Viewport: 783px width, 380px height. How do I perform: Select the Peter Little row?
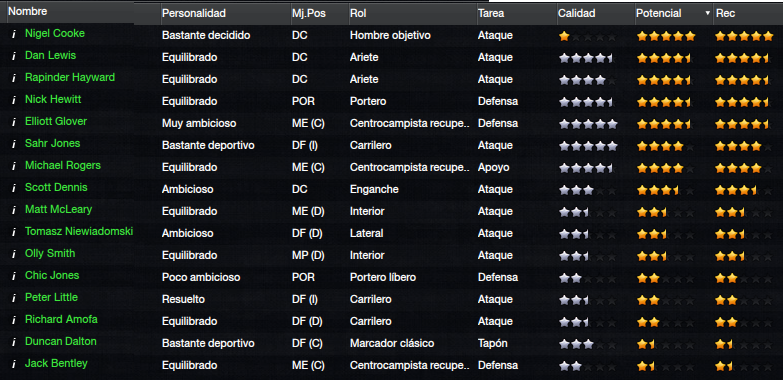pyautogui.click(x=392, y=299)
